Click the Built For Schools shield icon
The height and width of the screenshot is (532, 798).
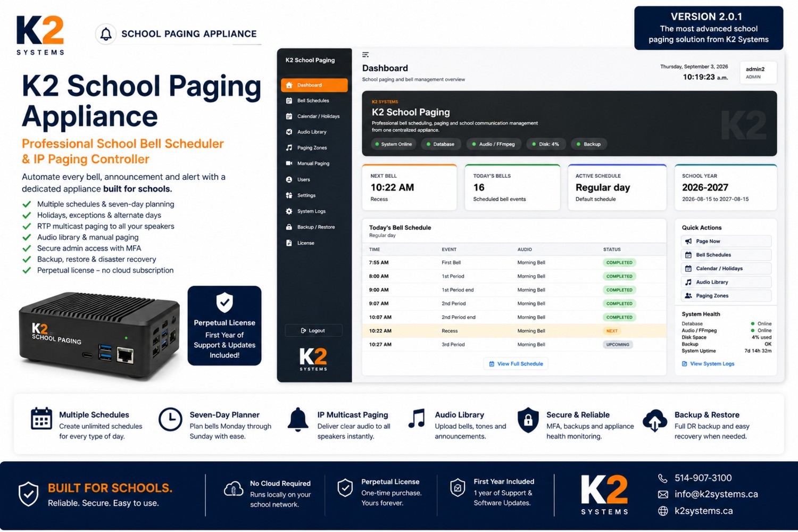29,494
